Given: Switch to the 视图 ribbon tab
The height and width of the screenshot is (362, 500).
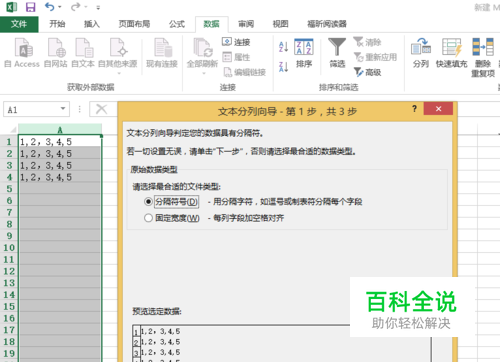Looking at the screenshot, I should (280, 24).
